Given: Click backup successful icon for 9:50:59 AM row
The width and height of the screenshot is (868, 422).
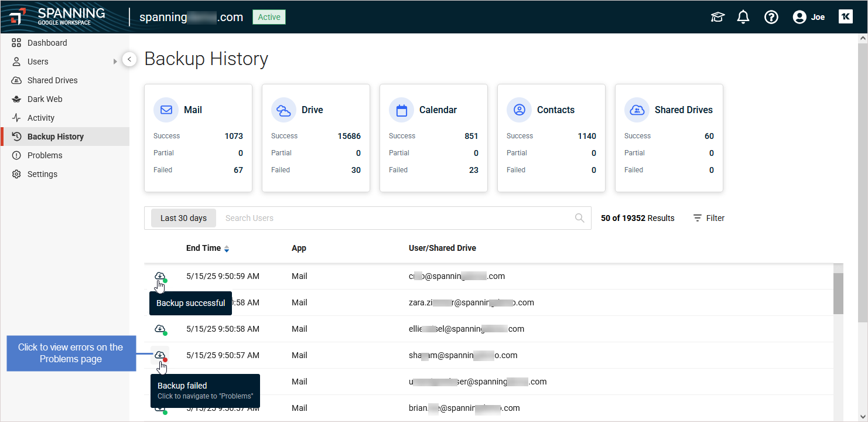Looking at the screenshot, I should 160,277.
